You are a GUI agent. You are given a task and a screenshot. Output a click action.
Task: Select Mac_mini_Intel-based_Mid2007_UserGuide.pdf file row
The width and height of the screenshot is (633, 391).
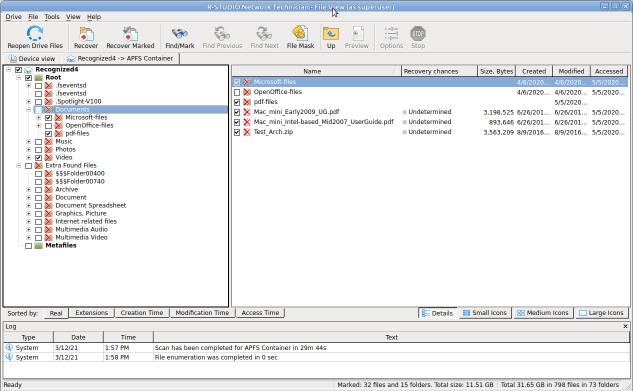click(x=430, y=122)
